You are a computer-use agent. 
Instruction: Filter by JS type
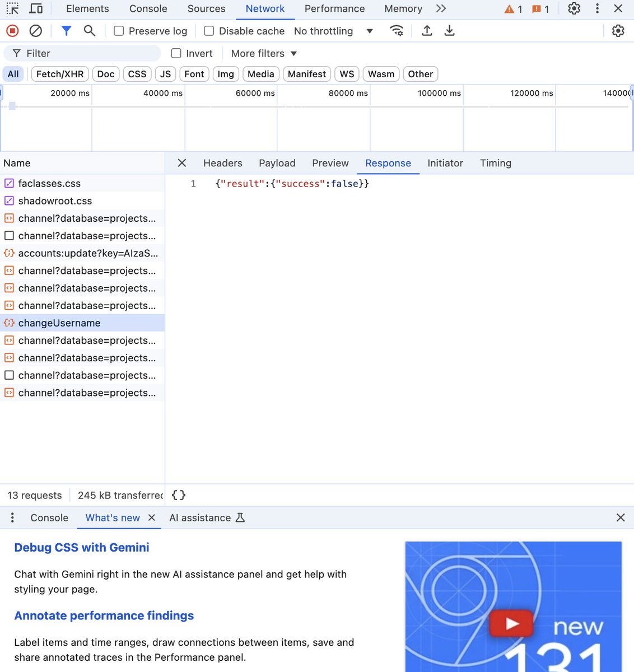click(165, 74)
